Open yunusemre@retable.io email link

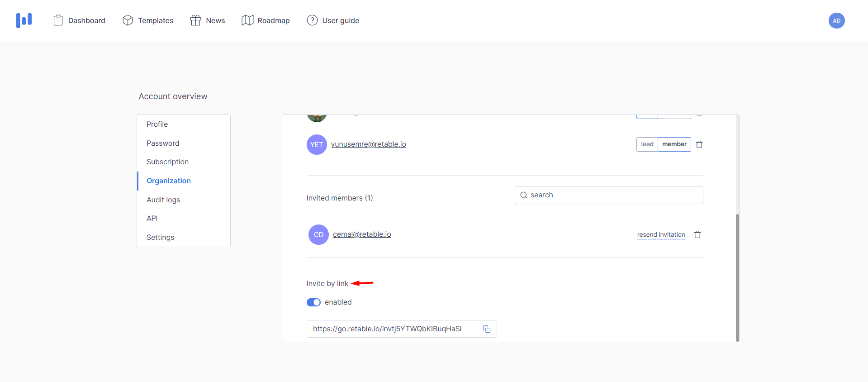tap(368, 144)
